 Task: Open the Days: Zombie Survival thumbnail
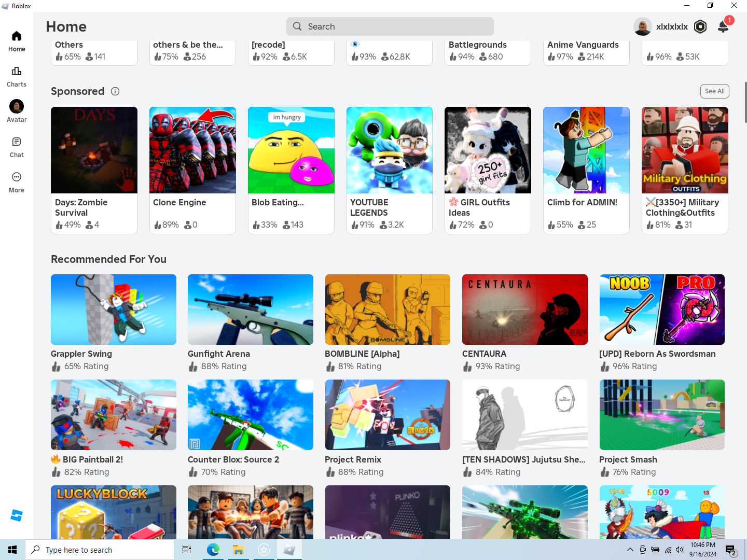tap(94, 150)
